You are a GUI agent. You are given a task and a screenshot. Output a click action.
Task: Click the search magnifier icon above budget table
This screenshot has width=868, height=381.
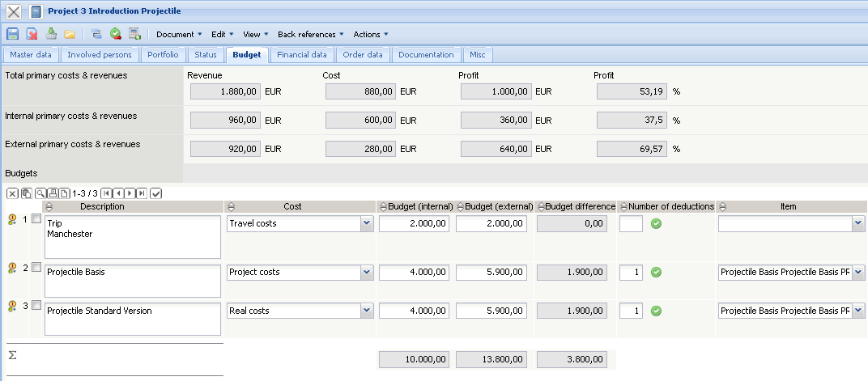pos(39,193)
